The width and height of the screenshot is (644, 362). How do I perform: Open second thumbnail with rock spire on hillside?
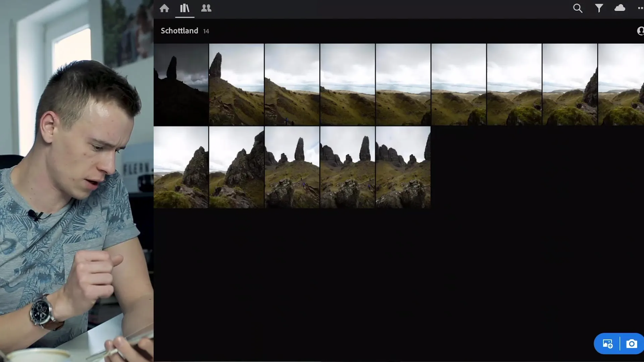236,84
